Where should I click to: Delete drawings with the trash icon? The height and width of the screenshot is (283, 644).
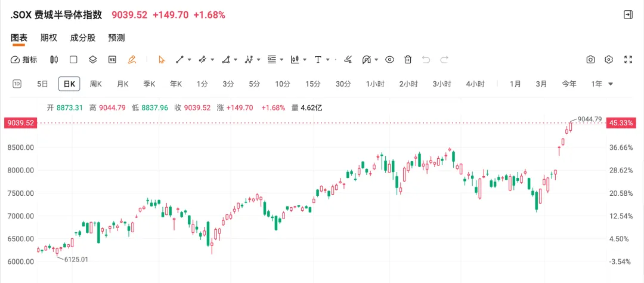point(408,60)
